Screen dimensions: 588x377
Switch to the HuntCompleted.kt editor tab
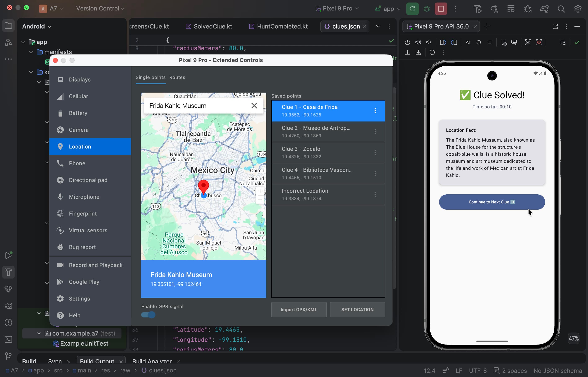(279, 26)
